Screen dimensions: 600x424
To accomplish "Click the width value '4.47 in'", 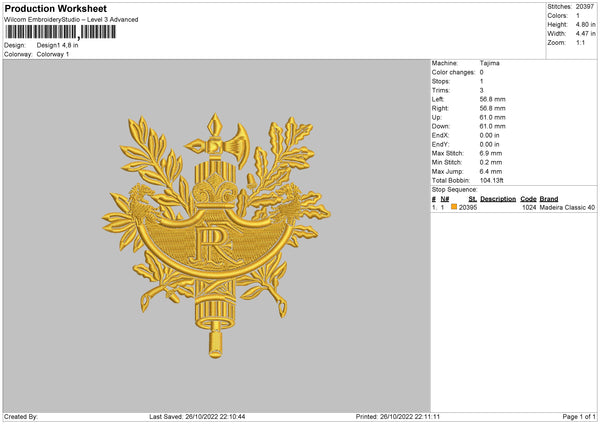I will [585, 34].
